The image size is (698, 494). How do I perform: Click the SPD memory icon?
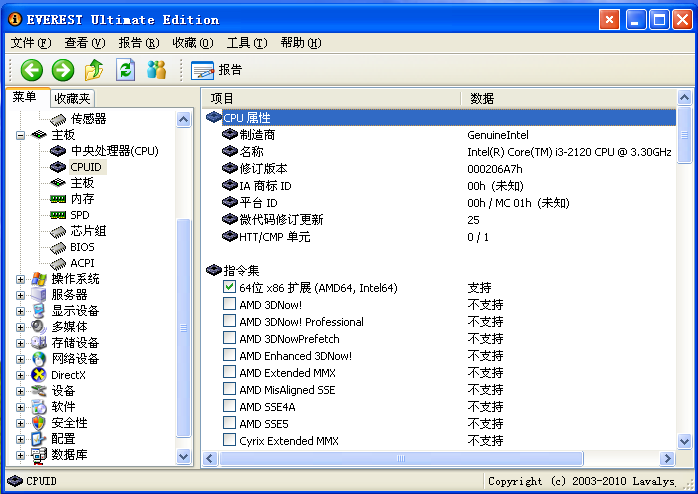(58, 215)
